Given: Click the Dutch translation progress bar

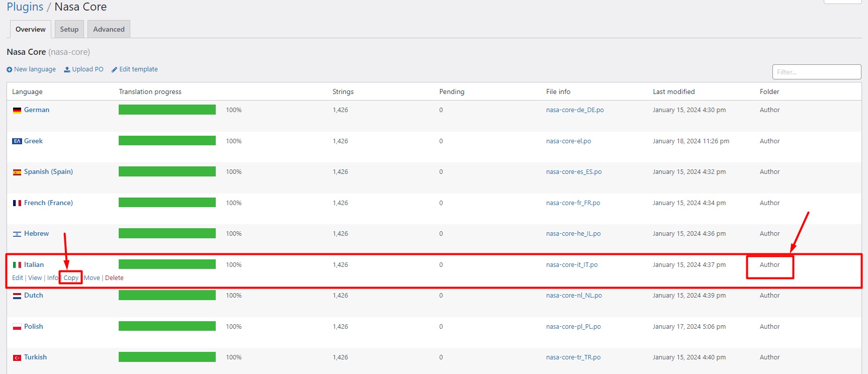Looking at the screenshot, I should 167,296.
